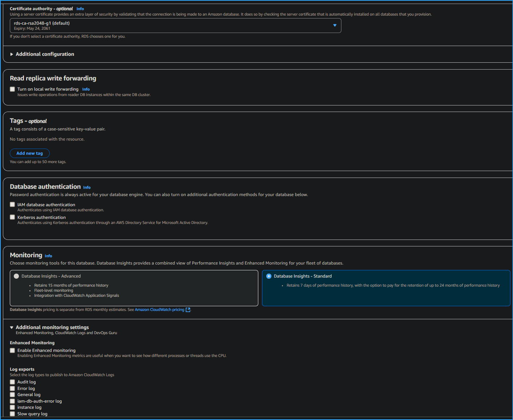Click the external link icon after CloudWatch pricing
The height and width of the screenshot is (420, 513).
pos(188,309)
